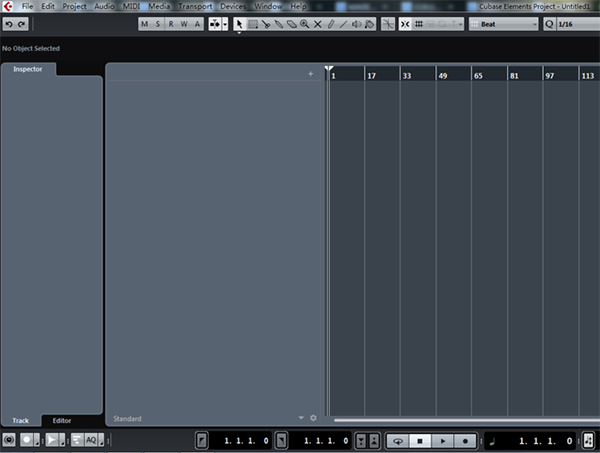Switch to the Editor tab
Screen dimensions: 600x453
[62, 421]
